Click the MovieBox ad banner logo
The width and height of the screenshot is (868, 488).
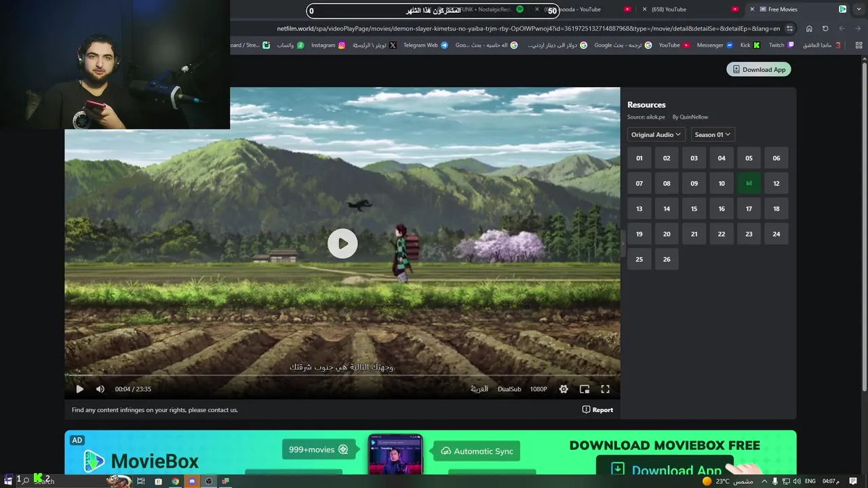coord(141,462)
